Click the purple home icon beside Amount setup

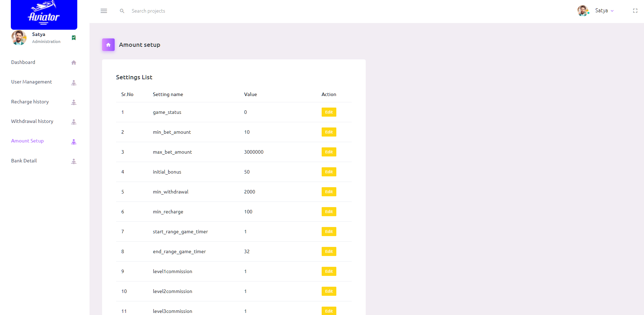(x=108, y=45)
